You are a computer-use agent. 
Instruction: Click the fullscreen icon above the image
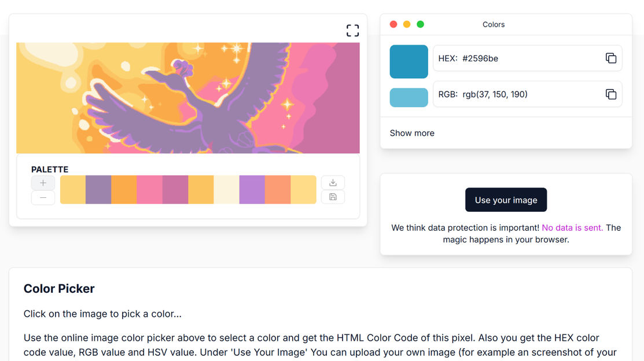[352, 31]
